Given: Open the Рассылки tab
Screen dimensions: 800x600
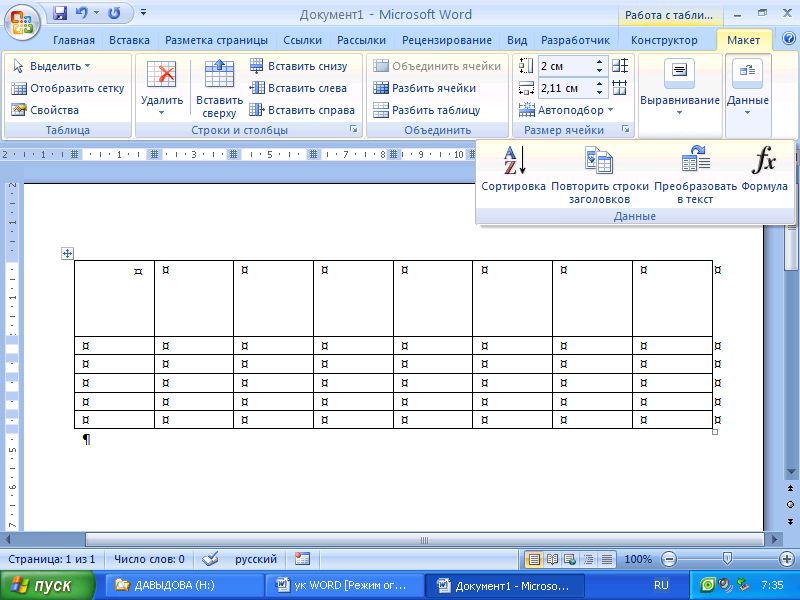Looking at the screenshot, I should point(361,40).
